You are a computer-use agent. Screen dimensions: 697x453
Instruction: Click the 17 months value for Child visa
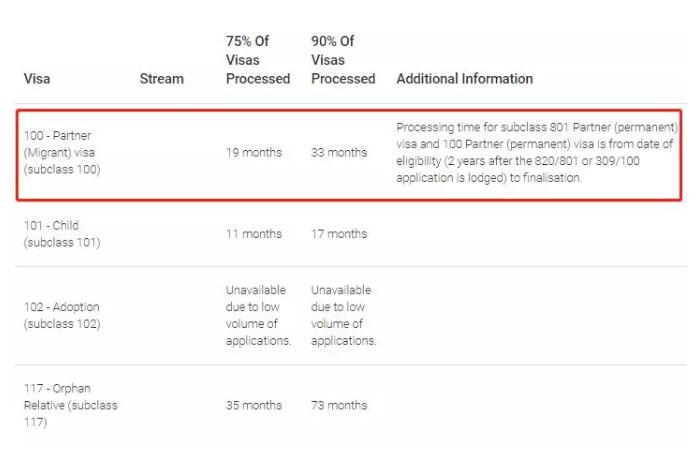(x=339, y=234)
